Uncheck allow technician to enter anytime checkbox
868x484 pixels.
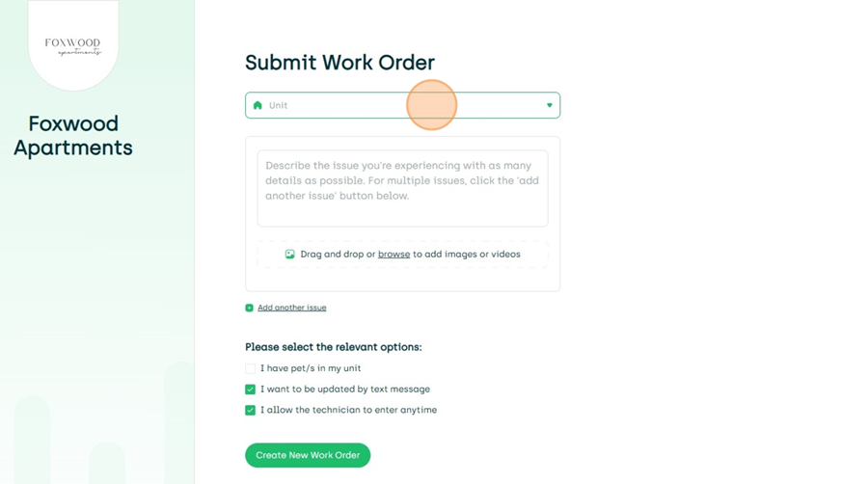[250, 410]
